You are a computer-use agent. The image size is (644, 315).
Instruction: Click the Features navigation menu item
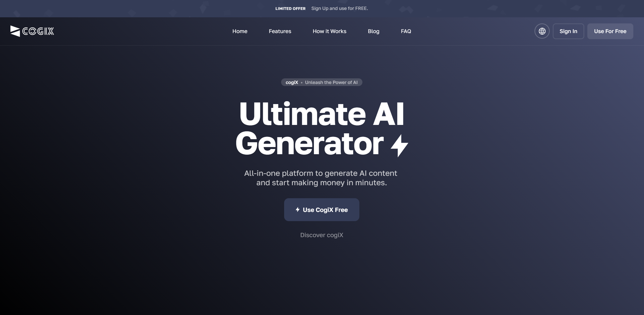click(x=280, y=31)
